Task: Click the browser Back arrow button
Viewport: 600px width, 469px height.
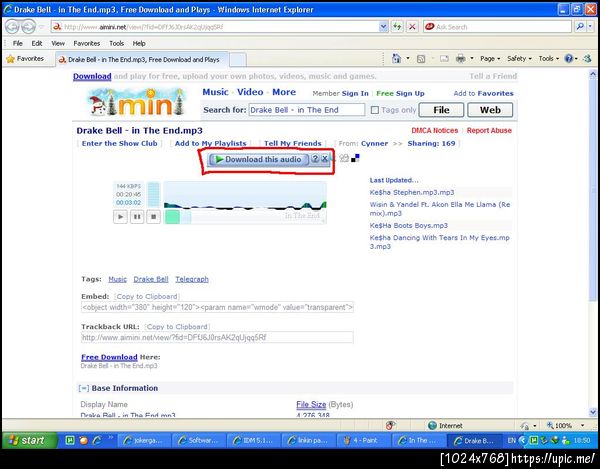Action: pos(12,27)
